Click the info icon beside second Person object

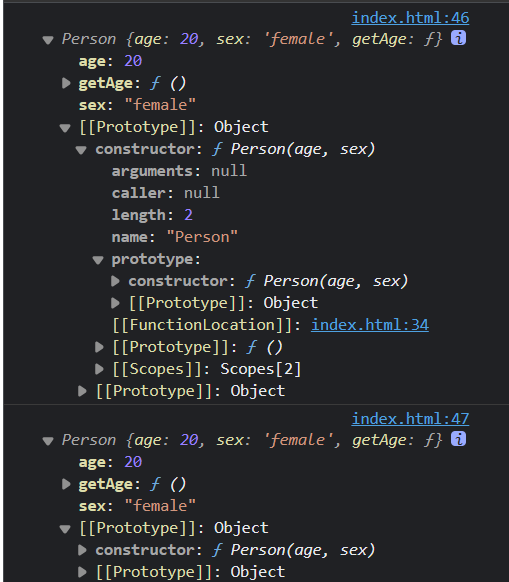(x=459, y=439)
